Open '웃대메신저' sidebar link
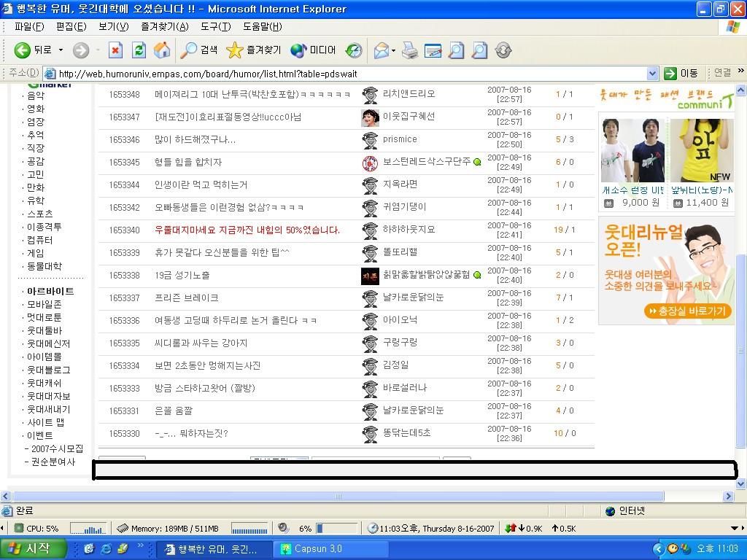The height and width of the screenshot is (560, 747). click(x=48, y=343)
